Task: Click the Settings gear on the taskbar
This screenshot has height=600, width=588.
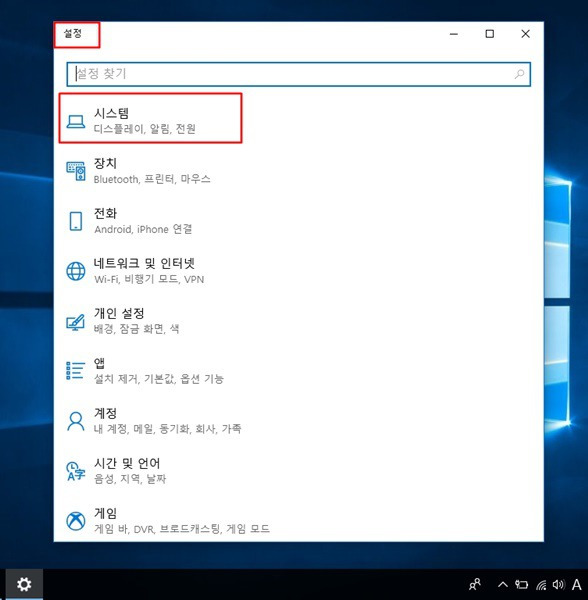Action: point(24,584)
